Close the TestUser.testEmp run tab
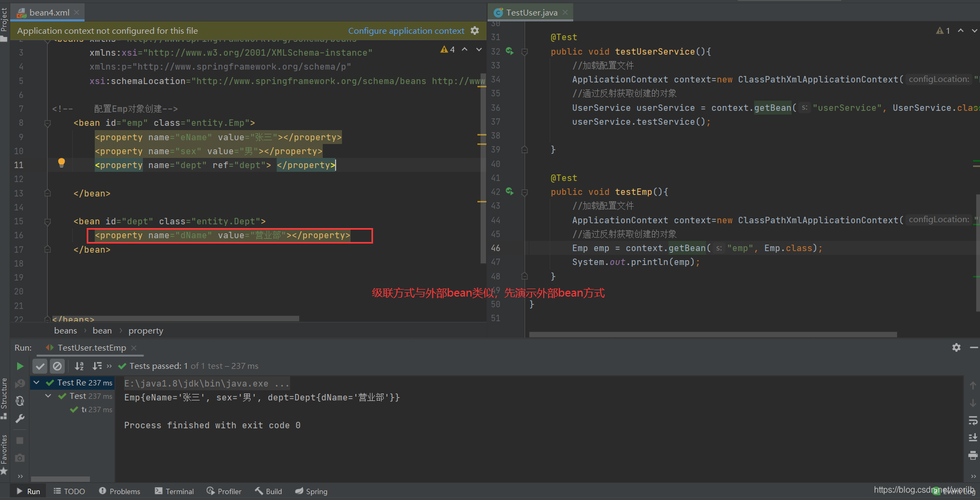The width and height of the screenshot is (980, 500). coord(134,348)
